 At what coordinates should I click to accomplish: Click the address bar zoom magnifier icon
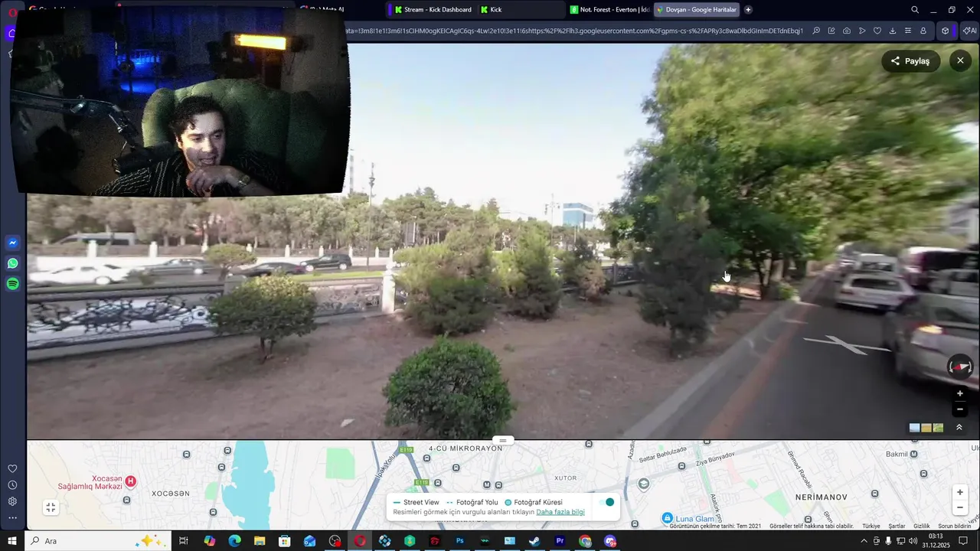coord(816,31)
